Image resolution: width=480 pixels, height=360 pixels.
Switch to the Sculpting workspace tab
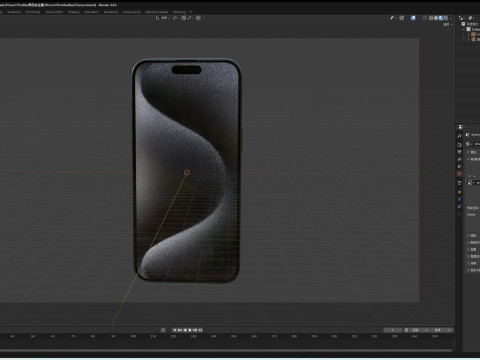pyautogui.click(x=14, y=12)
